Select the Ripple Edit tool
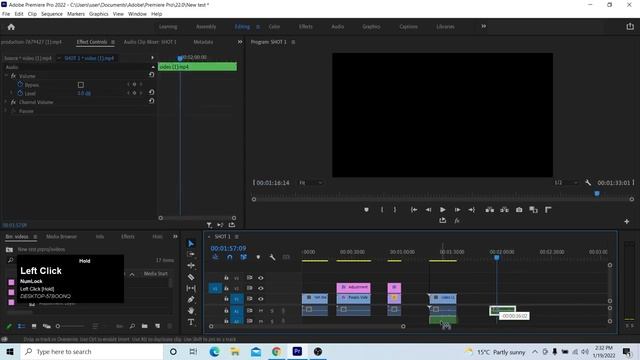The height and width of the screenshot is (360, 640). 191,266
